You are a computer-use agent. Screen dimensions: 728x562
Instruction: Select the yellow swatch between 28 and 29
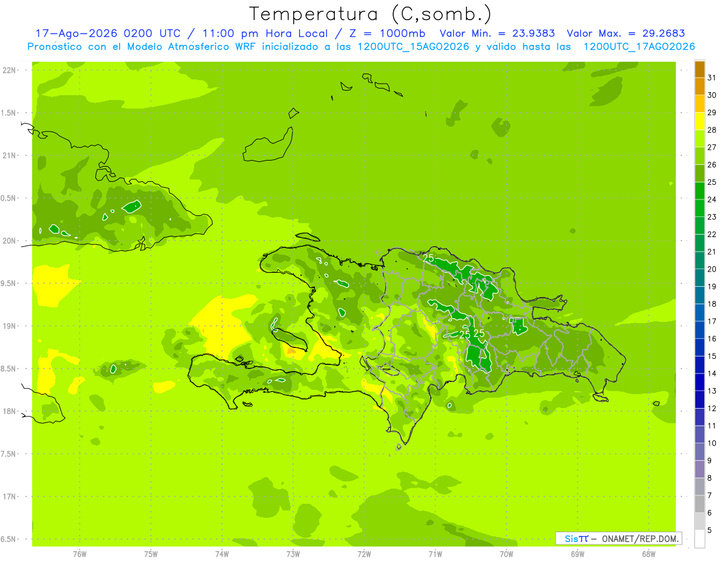pos(699,121)
